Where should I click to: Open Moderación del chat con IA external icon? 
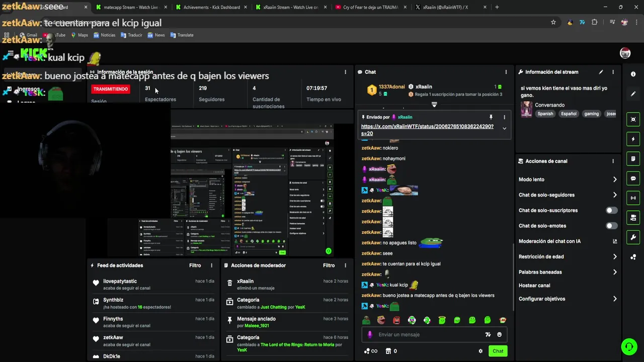(x=615, y=241)
